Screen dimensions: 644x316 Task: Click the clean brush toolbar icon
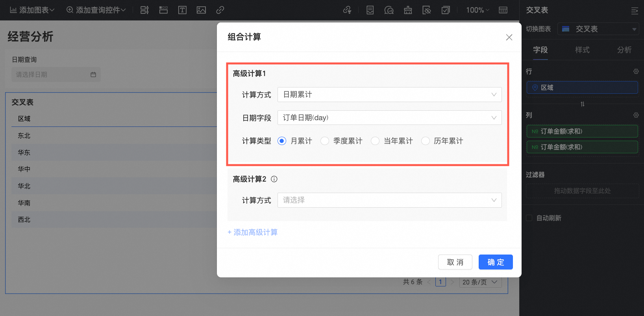[408, 10]
